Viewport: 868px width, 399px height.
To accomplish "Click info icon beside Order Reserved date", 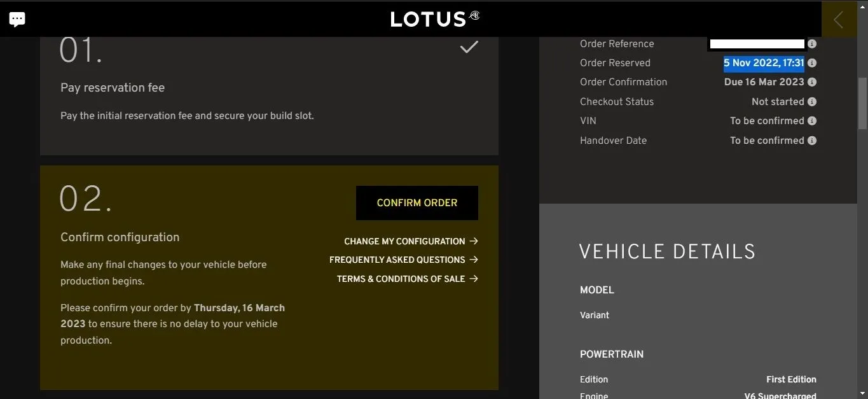I will coord(812,63).
